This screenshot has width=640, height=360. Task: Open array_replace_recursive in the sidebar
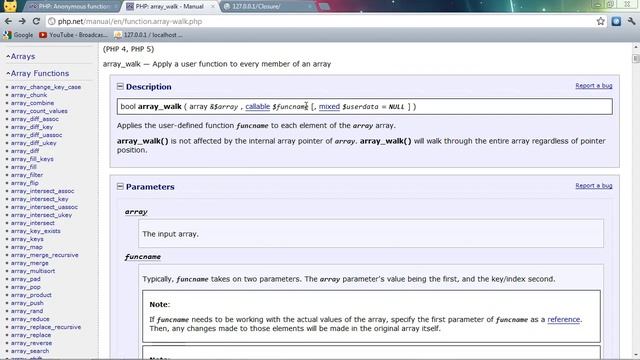coord(46,327)
